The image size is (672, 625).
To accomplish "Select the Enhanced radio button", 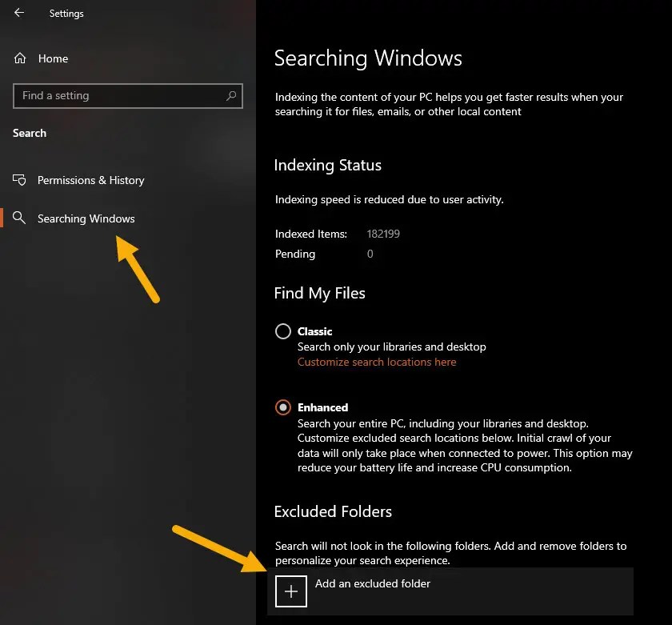I will (282, 407).
